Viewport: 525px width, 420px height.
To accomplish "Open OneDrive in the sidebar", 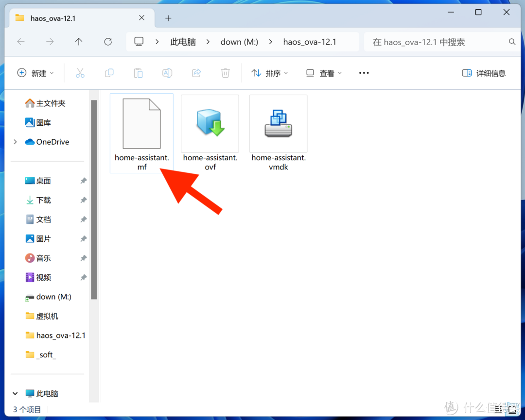I will coord(47,142).
